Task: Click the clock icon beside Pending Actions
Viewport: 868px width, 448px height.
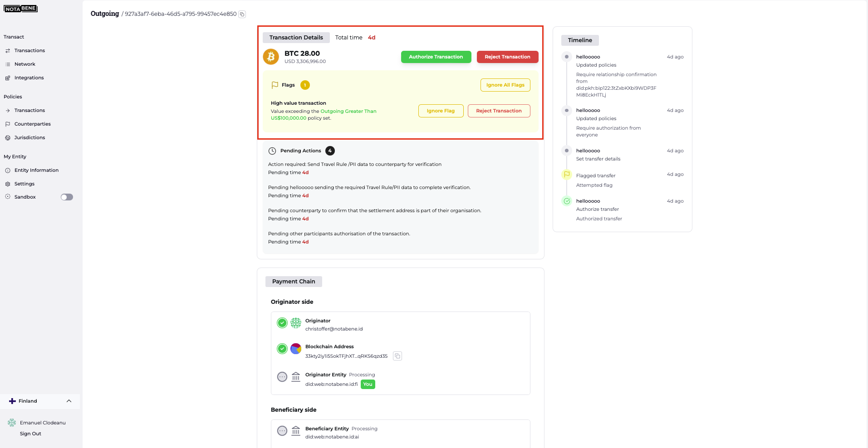Action: click(x=272, y=151)
